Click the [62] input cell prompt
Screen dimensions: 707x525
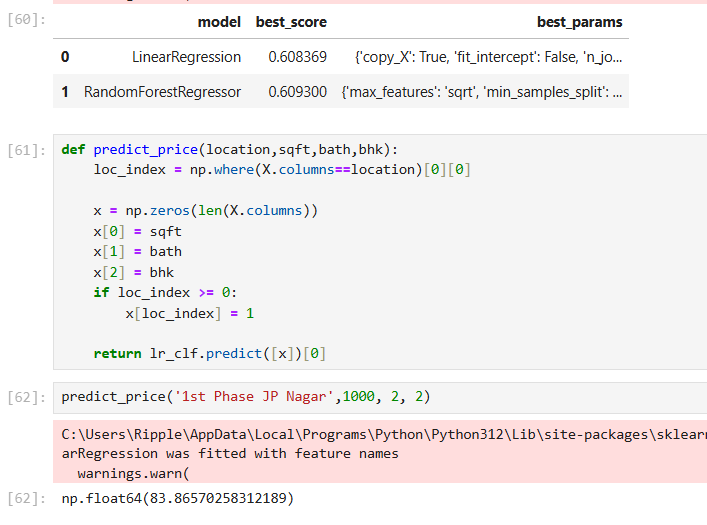coord(26,397)
